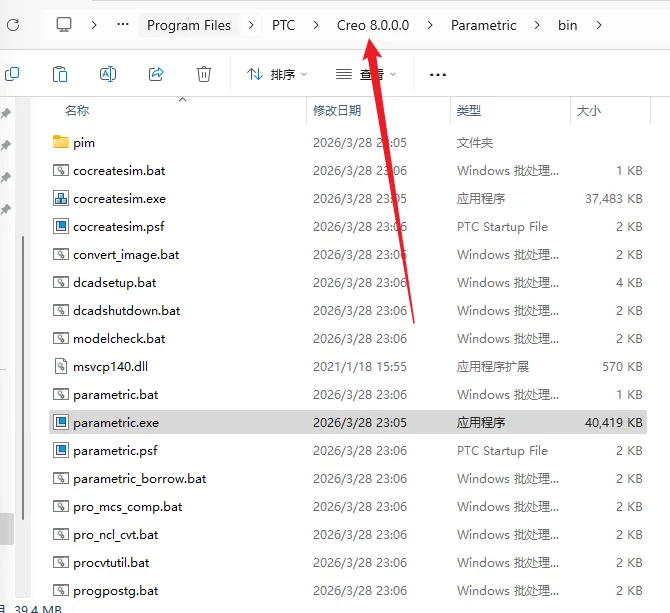Select procvtutil.bat file icon
The width and height of the screenshot is (670, 613).
coord(61,562)
